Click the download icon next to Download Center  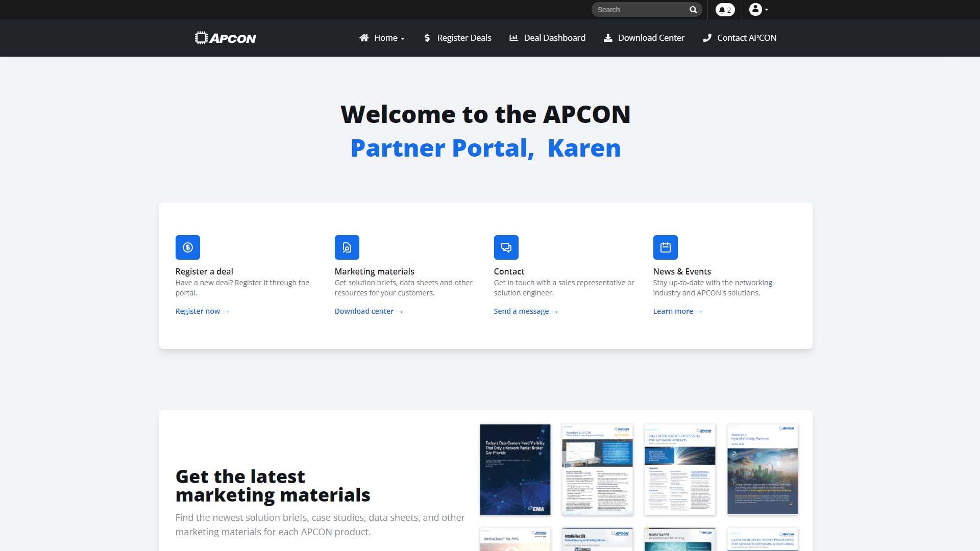(x=607, y=37)
